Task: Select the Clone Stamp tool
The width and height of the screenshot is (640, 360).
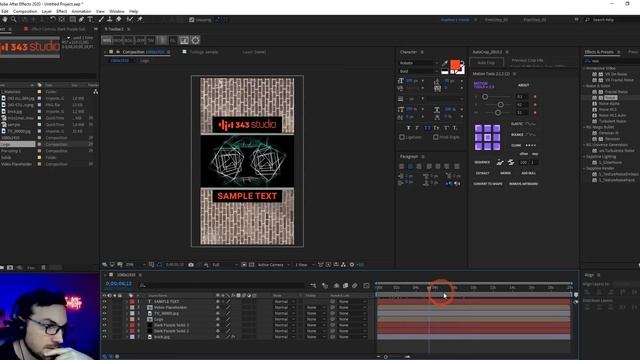Action: coord(110,19)
